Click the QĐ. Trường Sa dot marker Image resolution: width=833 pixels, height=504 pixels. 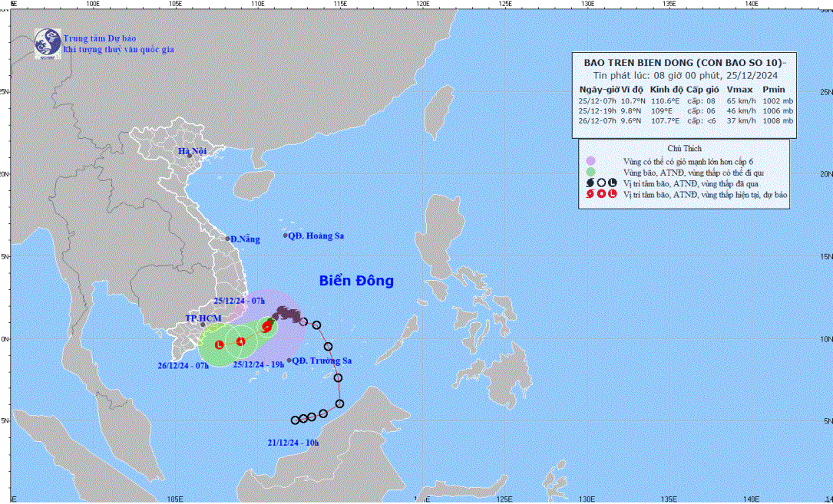(x=289, y=360)
